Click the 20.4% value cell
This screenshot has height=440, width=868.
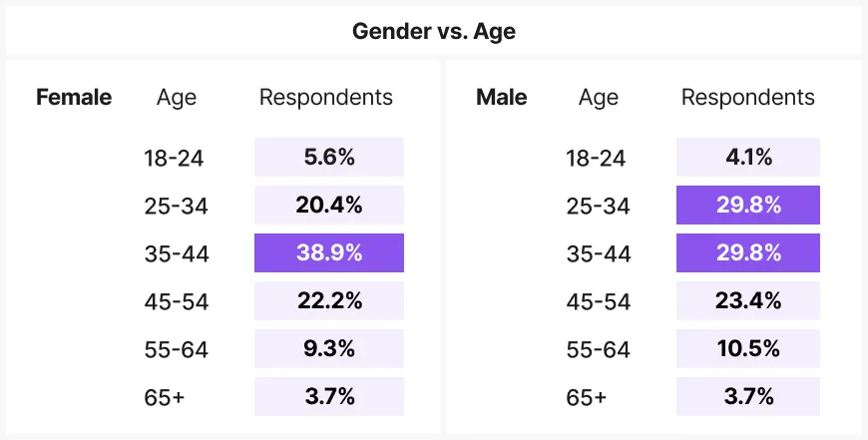pos(329,206)
